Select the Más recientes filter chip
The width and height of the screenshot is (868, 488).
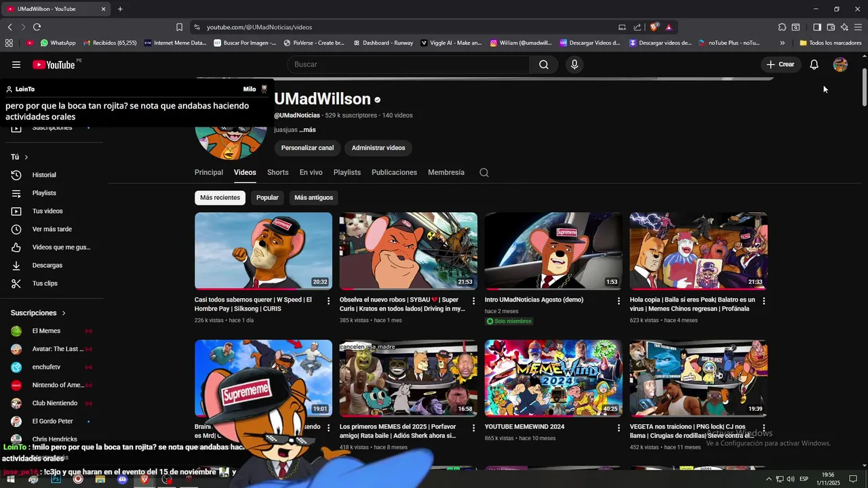(x=220, y=197)
